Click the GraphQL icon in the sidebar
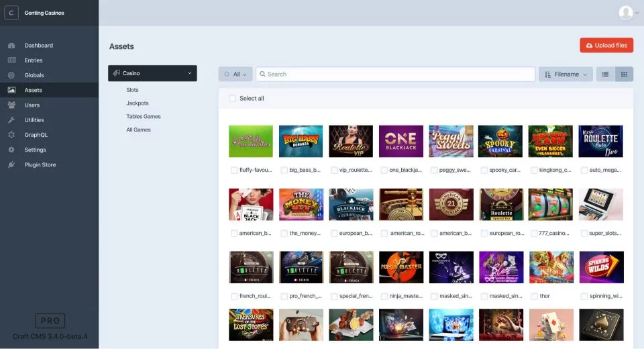 (x=11, y=135)
